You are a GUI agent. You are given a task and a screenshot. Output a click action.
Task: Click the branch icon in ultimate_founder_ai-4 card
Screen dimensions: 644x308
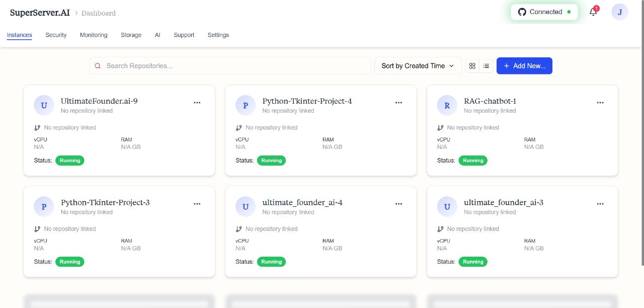coord(239,229)
